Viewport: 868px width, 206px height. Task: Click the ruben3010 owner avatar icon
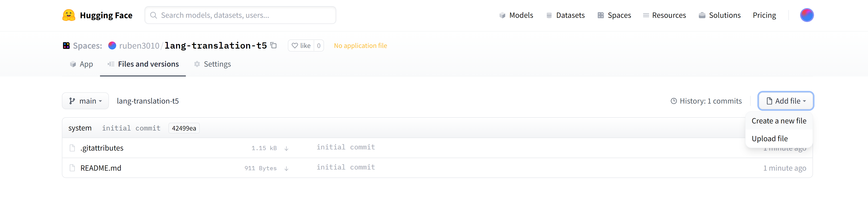(112, 45)
